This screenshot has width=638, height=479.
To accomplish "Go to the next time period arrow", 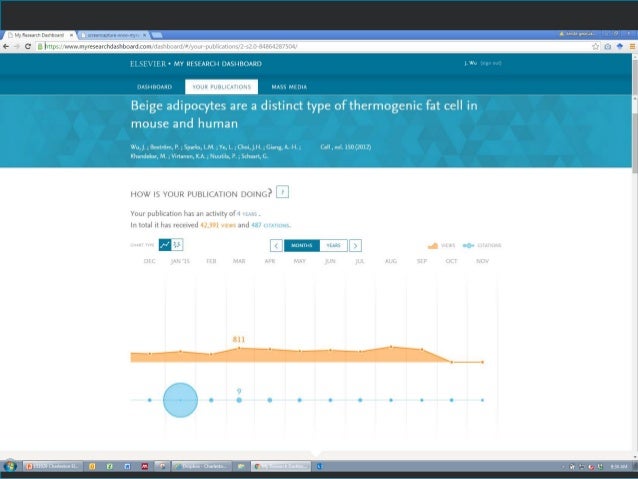I will [x=355, y=245].
